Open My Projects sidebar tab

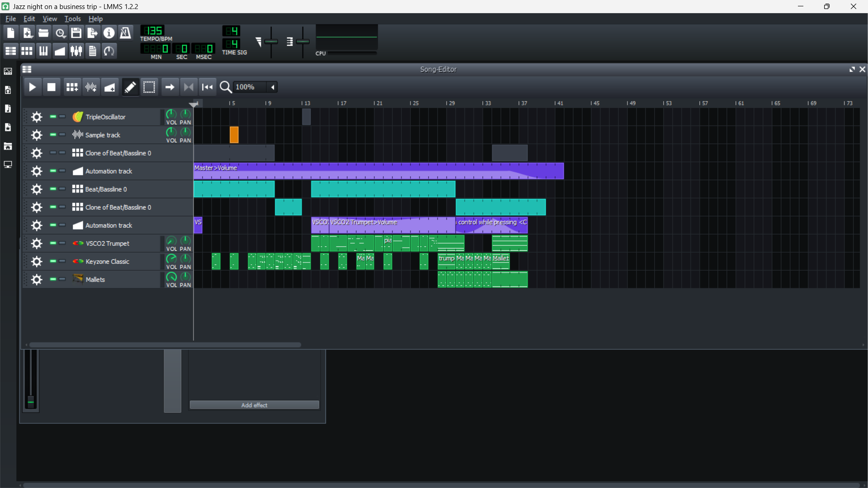pyautogui.click(x=8, y=90)
